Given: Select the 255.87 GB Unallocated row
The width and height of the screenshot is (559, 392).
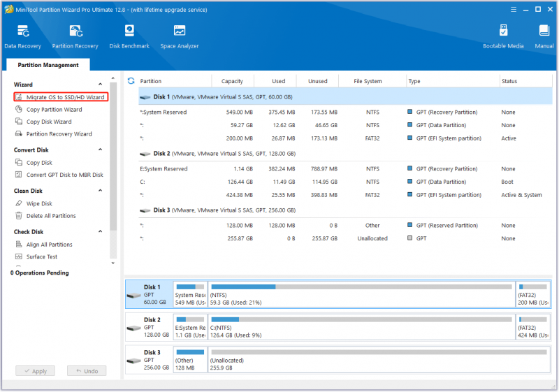Looking at the screenshot, I should point(345,238).
